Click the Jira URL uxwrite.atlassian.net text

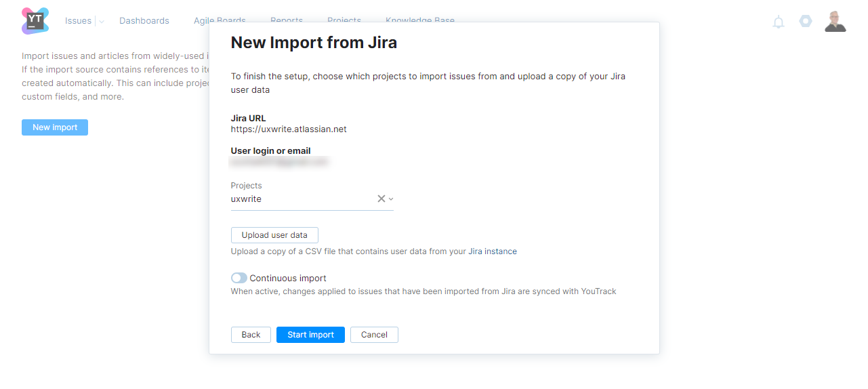[289, 129]
